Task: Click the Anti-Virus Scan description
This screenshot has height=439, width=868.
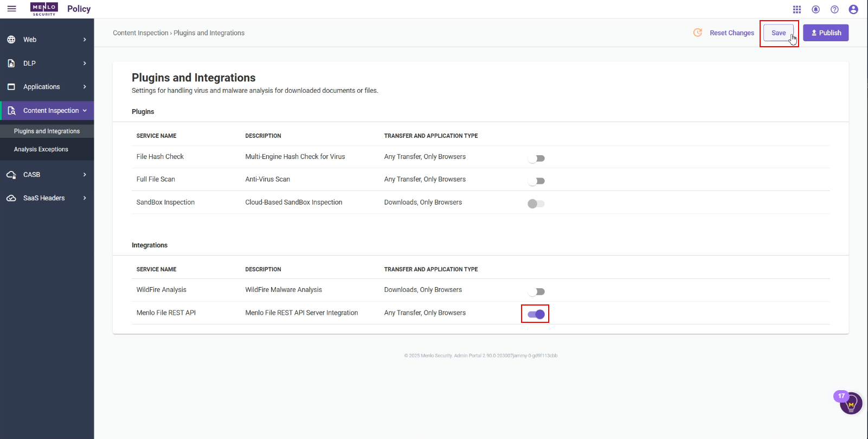Action: 267,180
